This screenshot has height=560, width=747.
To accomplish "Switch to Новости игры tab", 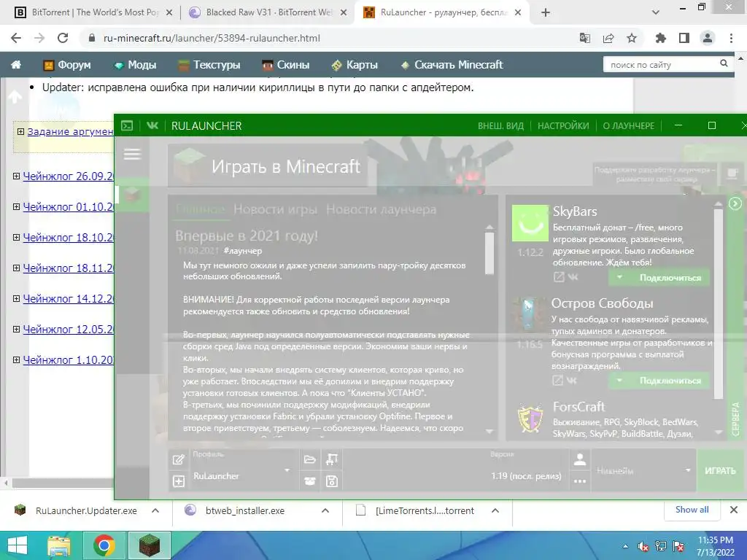I will pos(275,209).
